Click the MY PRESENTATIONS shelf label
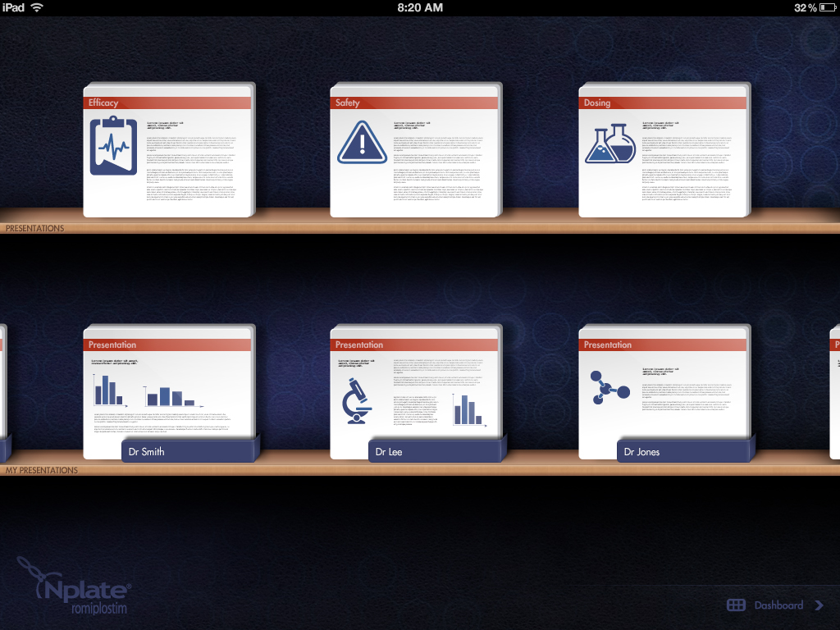Viewport: 840px width, 630px height. click(42, 470)
